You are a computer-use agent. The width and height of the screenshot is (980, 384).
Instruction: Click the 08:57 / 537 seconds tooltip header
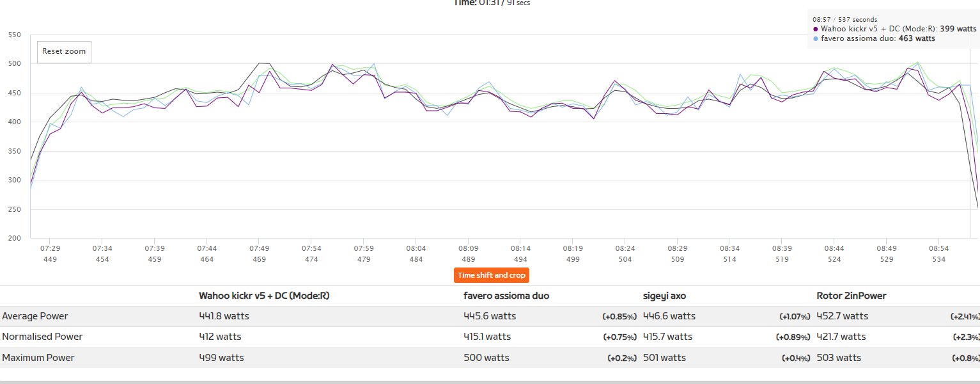(844, 20)
